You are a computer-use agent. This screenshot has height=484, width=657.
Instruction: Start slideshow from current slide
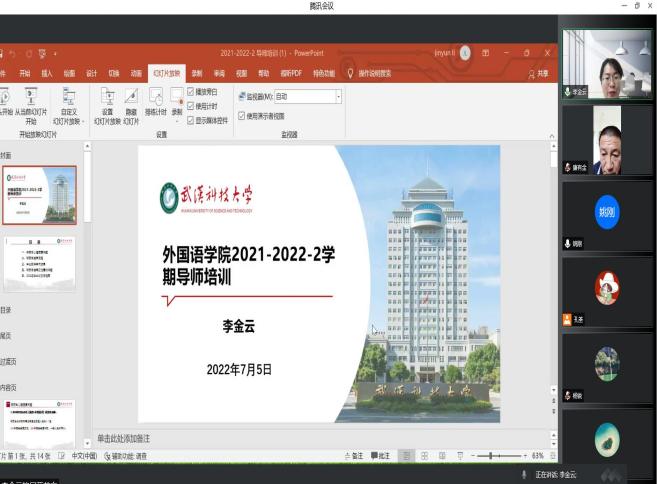(x=31, y=106)
